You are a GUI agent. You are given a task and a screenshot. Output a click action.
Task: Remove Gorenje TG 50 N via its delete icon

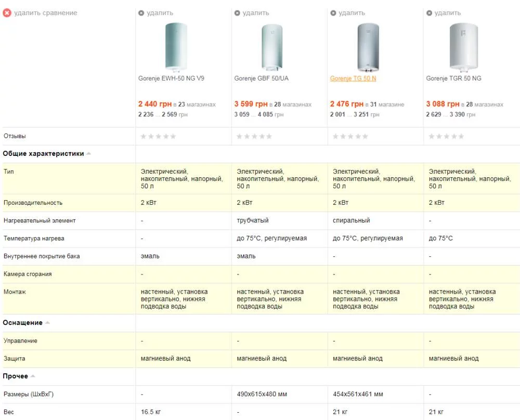pos(333,13)
